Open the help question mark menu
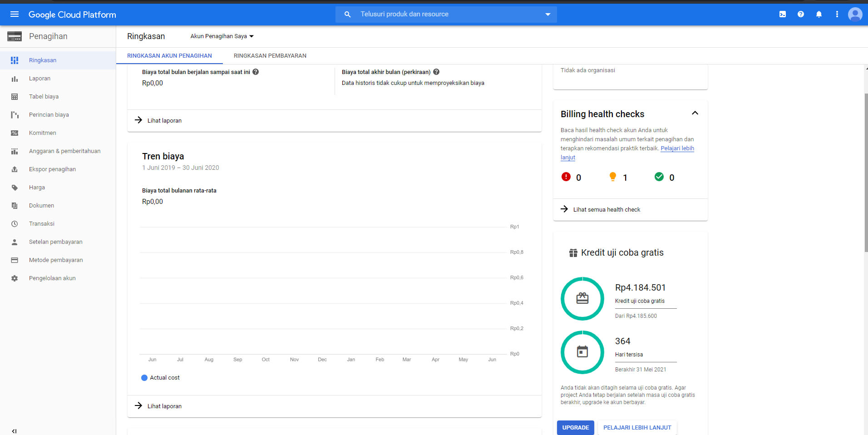This screenshot has width=868, height=435. pos(801,14)
